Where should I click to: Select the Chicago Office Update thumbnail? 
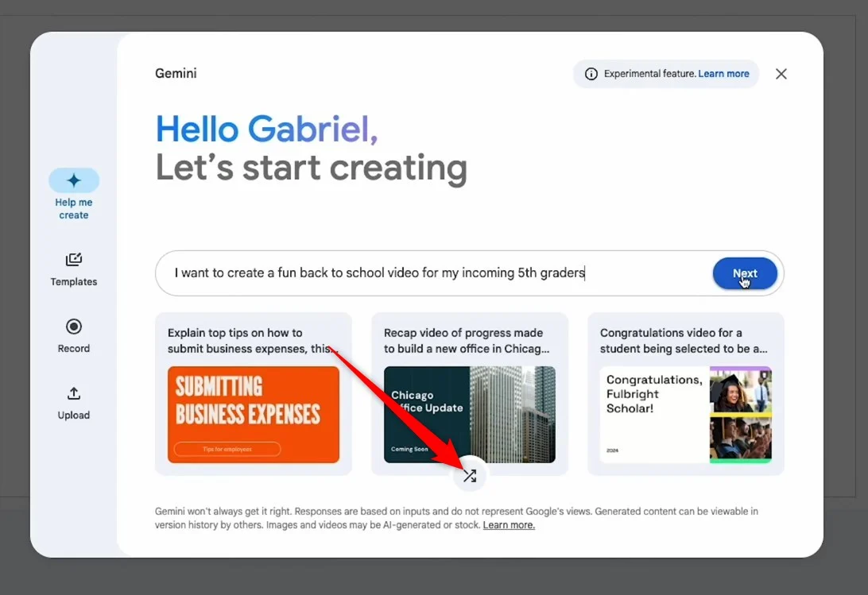point(470,414)
